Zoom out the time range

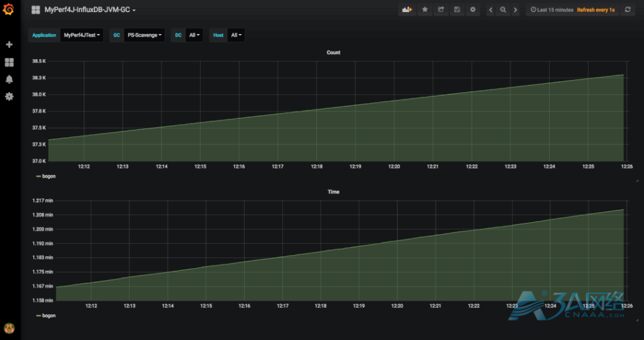(x=502, y=9)
